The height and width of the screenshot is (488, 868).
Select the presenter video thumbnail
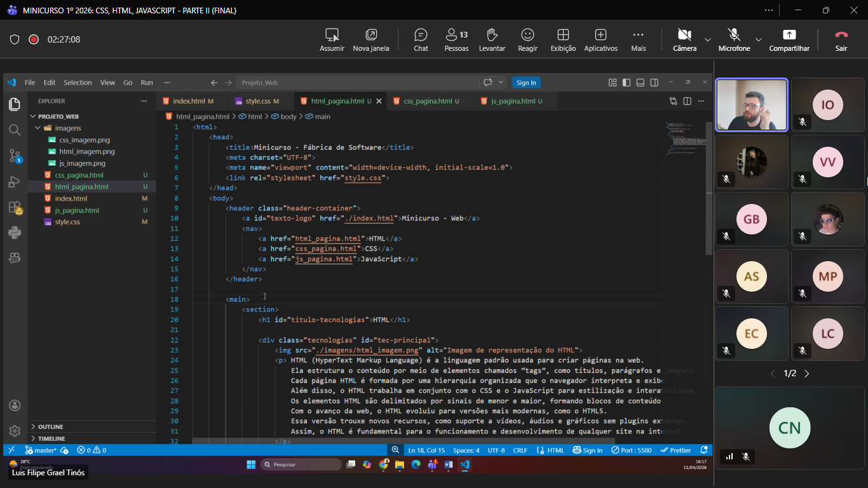(x=752, y=105)
